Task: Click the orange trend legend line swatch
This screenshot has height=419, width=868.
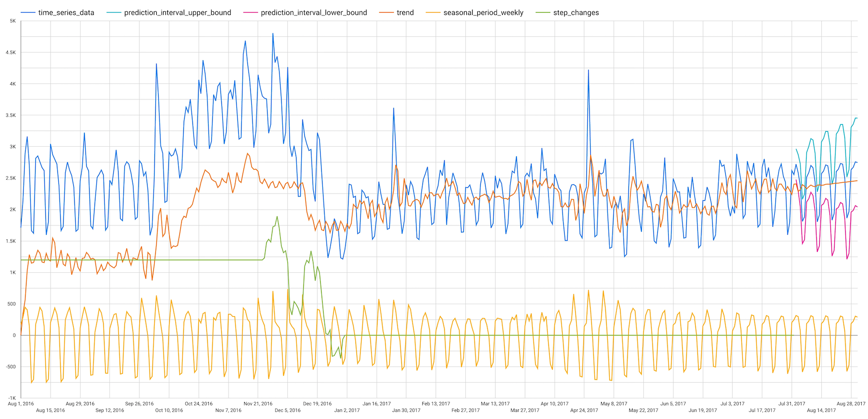Action: tap(386, 13)
